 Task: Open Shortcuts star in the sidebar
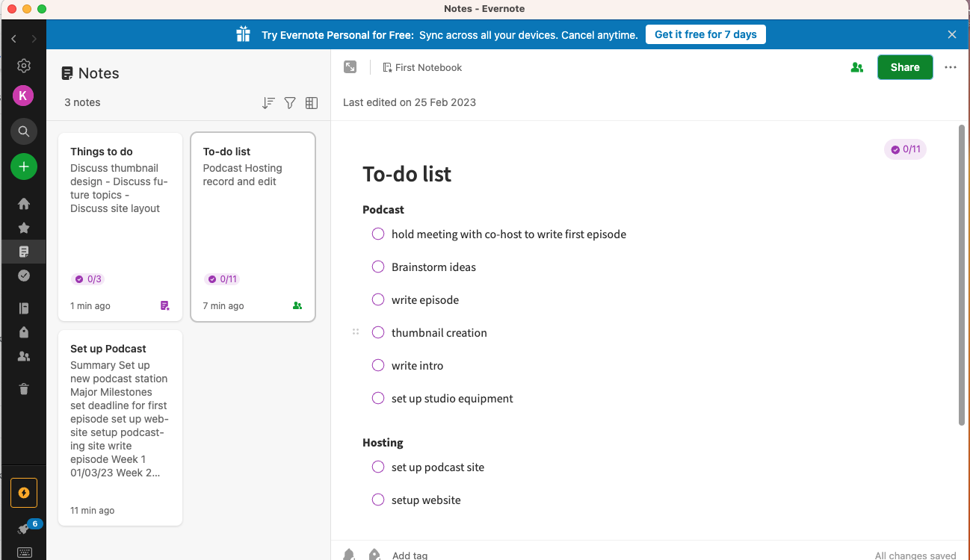click(24, 228)
